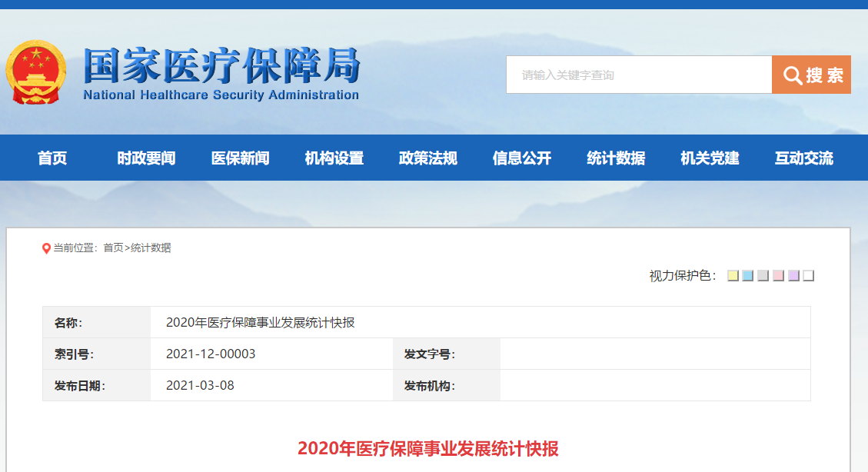
Task: Click the orange 搜索 search button
Action: click(x=812, y=75)
